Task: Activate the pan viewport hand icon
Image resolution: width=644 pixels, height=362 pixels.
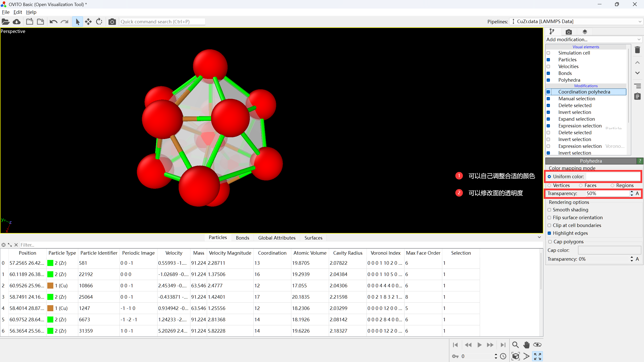Action: coord(526,345)
